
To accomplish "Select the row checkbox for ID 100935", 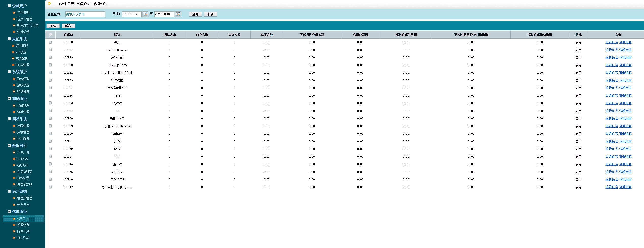I will point(50,96).
